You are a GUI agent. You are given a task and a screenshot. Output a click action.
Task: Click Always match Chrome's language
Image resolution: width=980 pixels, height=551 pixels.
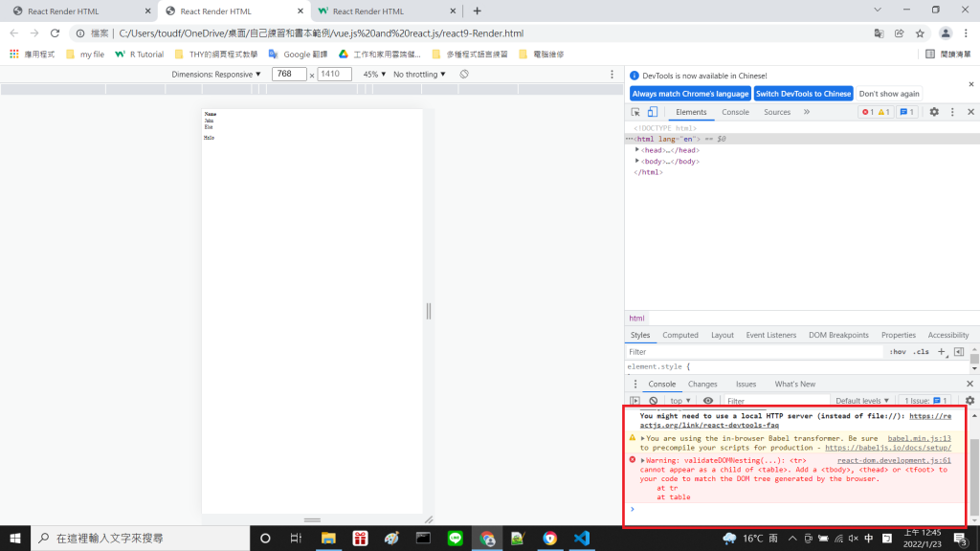coord(690,94)
